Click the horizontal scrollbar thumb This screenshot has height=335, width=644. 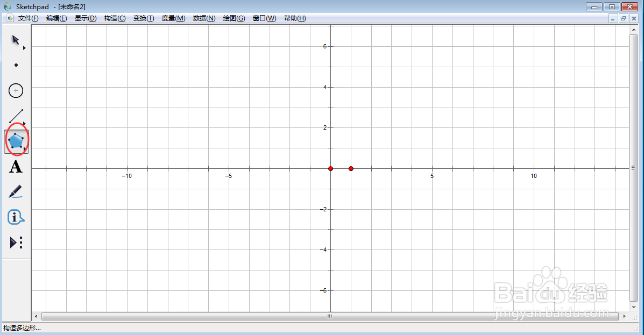click(x=330, y=317)
